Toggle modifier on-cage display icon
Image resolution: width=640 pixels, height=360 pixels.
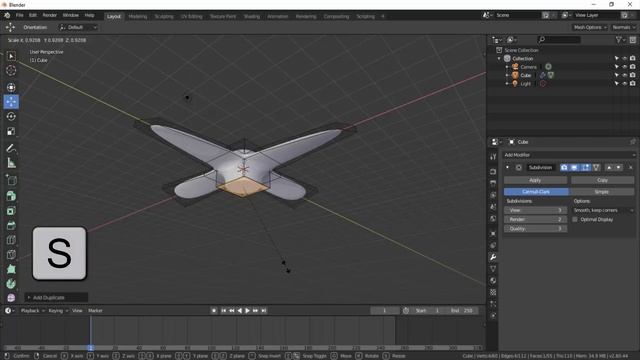tap(596, 168)
